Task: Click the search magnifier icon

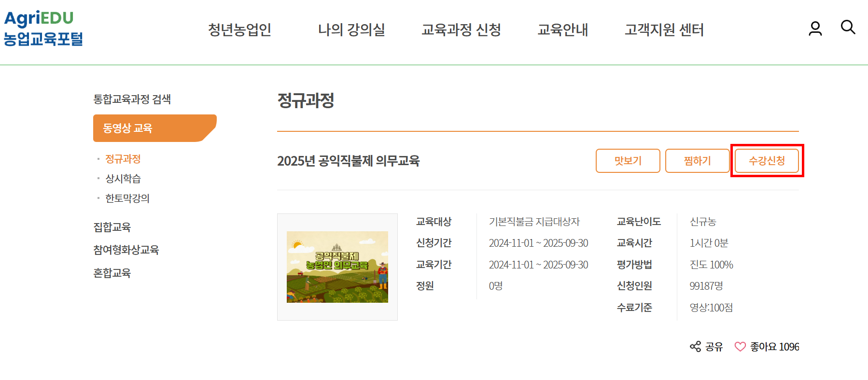Action: coord(848,27)
